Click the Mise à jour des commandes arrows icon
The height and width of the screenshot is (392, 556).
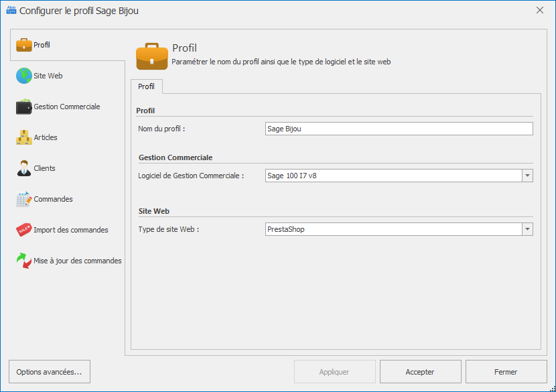coord(24,261)
